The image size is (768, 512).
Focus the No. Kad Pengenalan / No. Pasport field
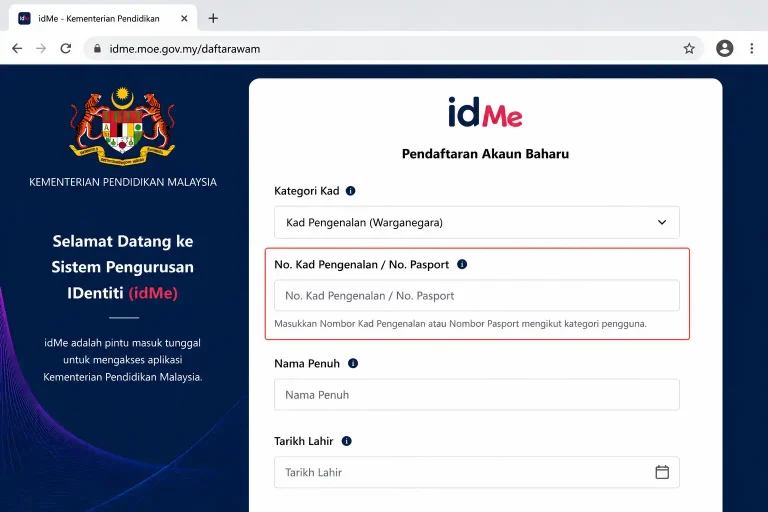click(477, 295)
